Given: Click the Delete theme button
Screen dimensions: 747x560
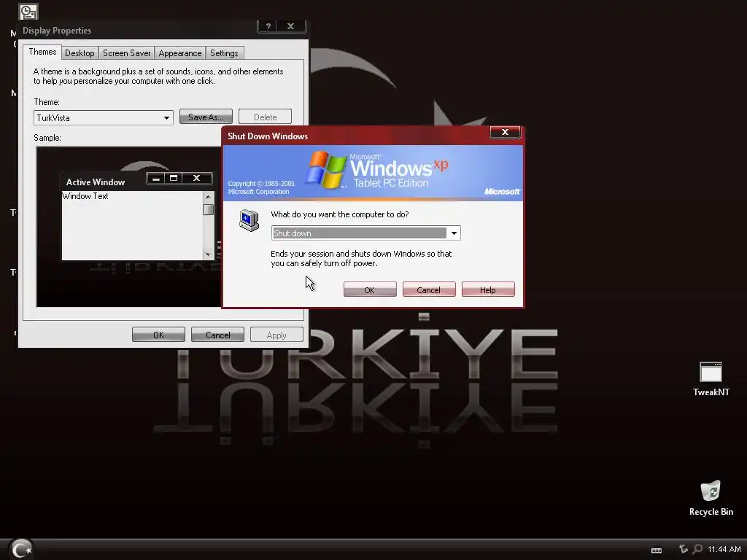Looking at the screenshot, I should click(x=265, y=117).
